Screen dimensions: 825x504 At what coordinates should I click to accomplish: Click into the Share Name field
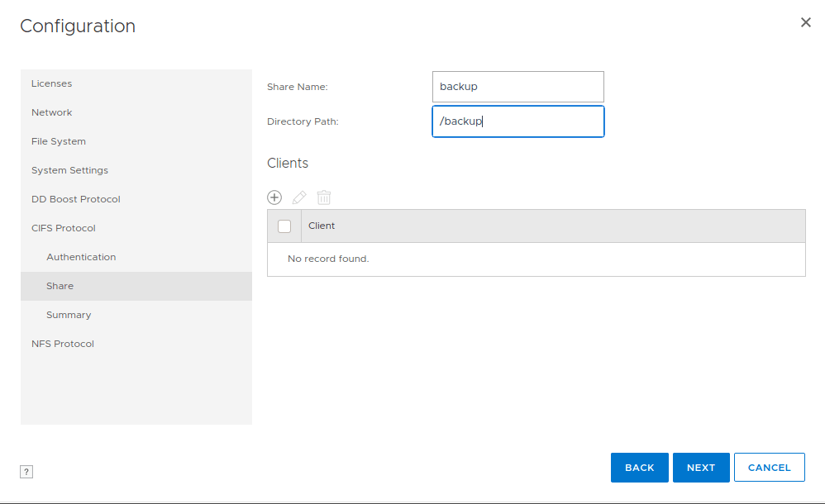tap(517, 87)
